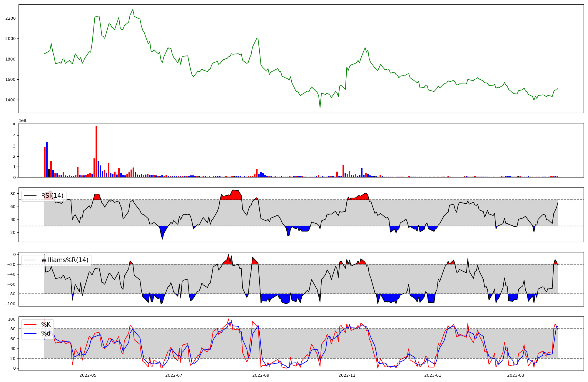Click the 2022-05 x-axis date label
Screen dimensions: 588x382
tap(88, 375)
